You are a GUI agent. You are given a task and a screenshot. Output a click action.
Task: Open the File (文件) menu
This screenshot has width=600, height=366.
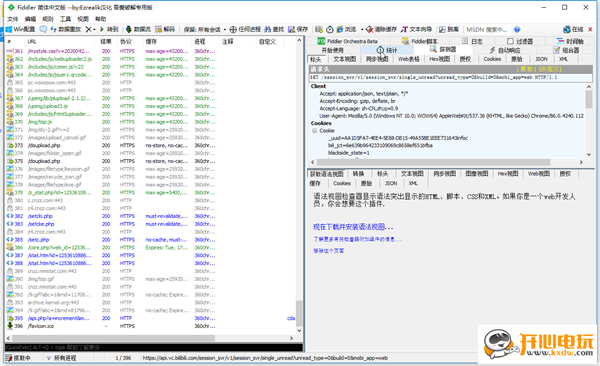click(12, 19)
